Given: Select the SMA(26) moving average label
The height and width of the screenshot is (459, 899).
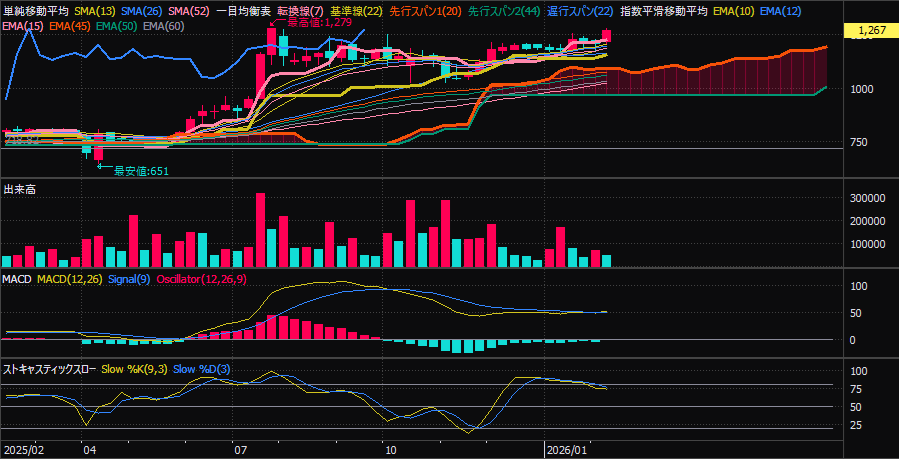Looking at the screenshot, I should pos(142,10).
